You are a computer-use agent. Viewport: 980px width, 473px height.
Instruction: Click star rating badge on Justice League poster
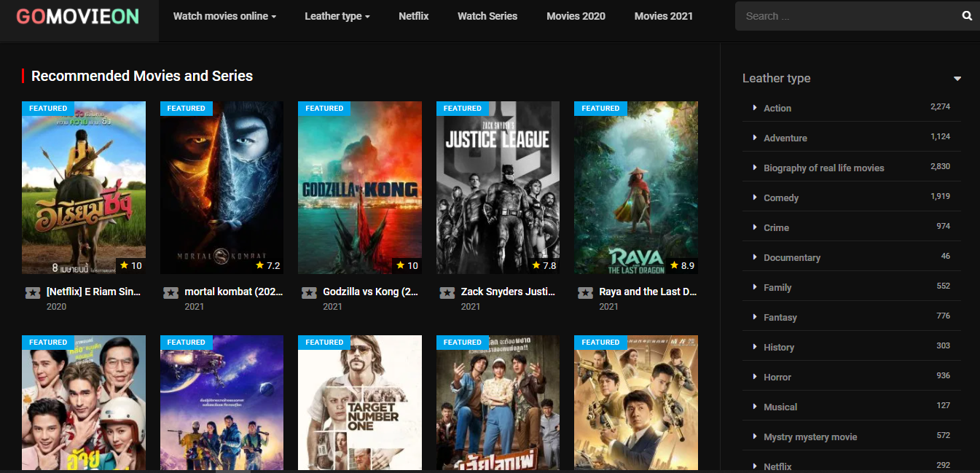point(544,265)
